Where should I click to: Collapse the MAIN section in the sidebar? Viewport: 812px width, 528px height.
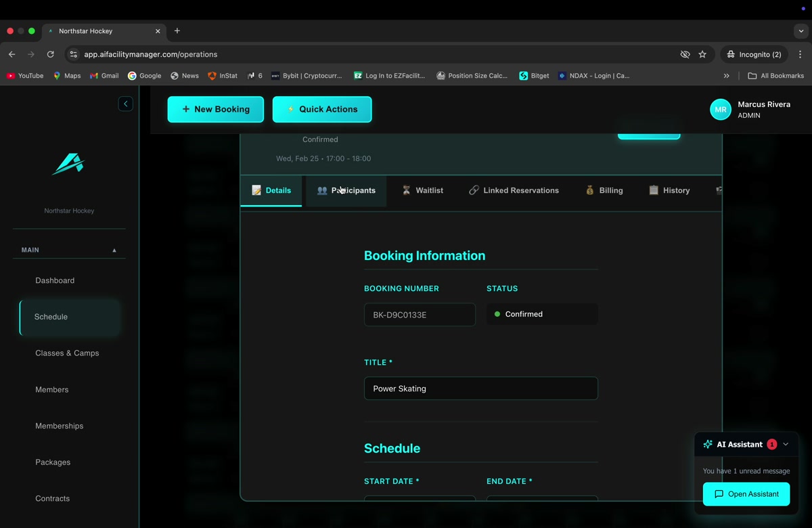coord(115,249)
